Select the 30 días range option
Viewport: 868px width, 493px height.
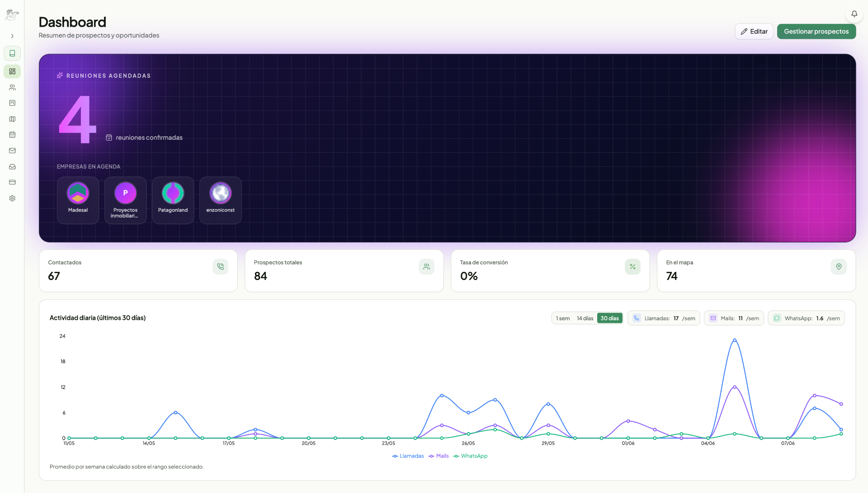click(x=609, y=318)
